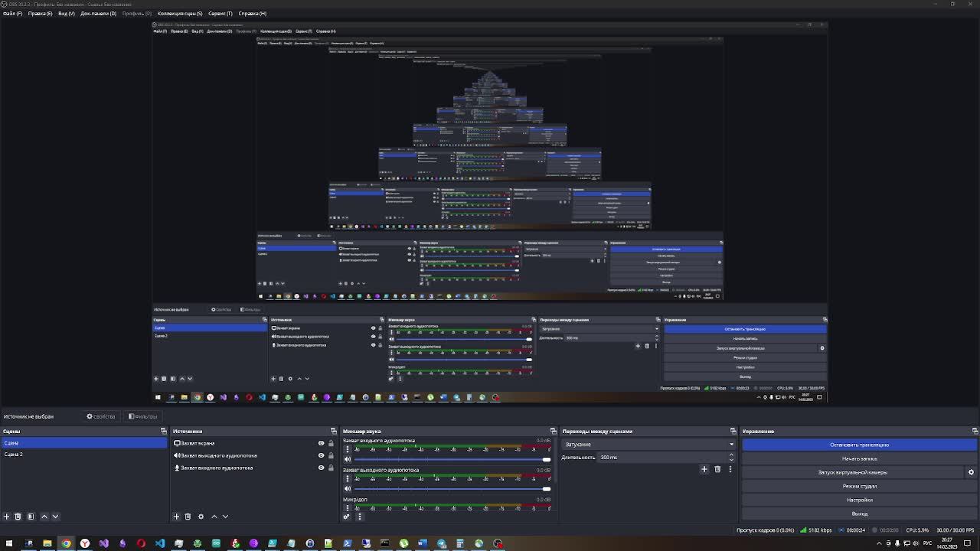Undock the Источники panel
980x551 pixels.
point(333,431)
